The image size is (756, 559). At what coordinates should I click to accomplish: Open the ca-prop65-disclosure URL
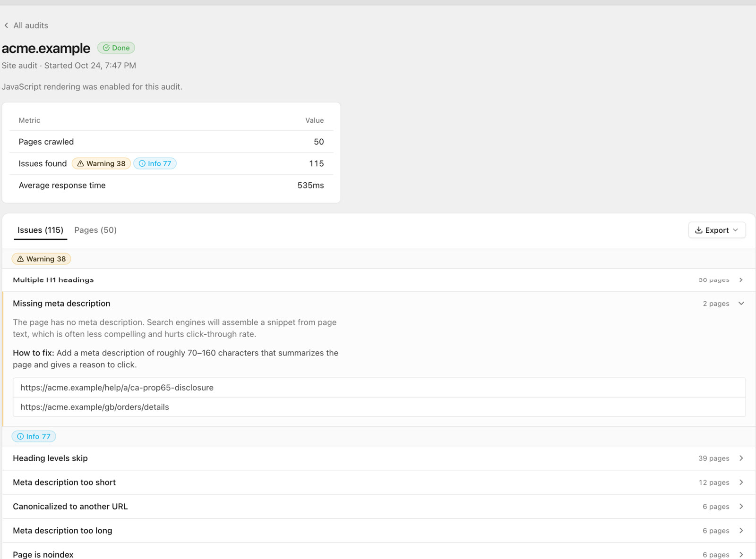click(x=379, y=388)
